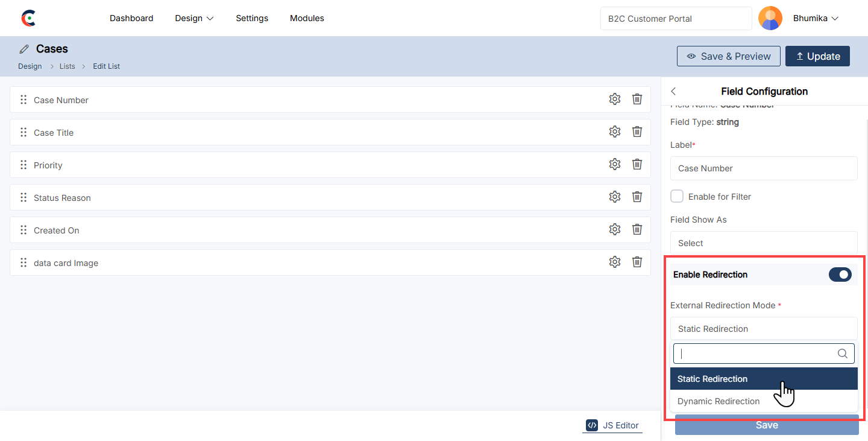Viewport: 868px width, 441px height.
Task: Delete the Case Title field
Action: (x=637, y=132)
